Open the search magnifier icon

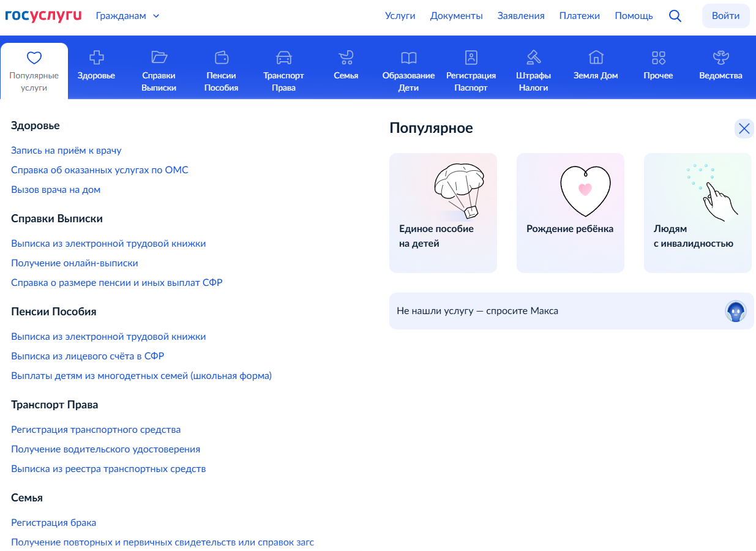click(675, 16)
